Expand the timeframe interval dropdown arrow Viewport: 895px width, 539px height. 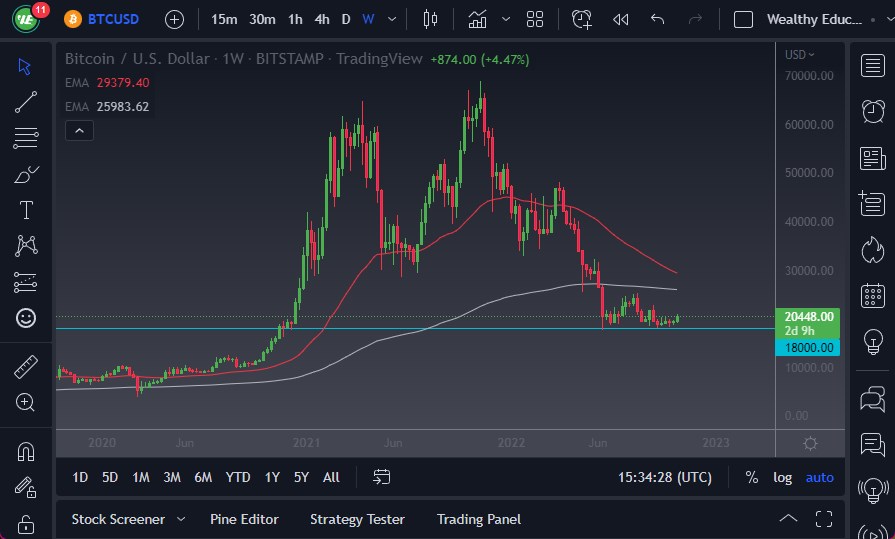[392, 19]
